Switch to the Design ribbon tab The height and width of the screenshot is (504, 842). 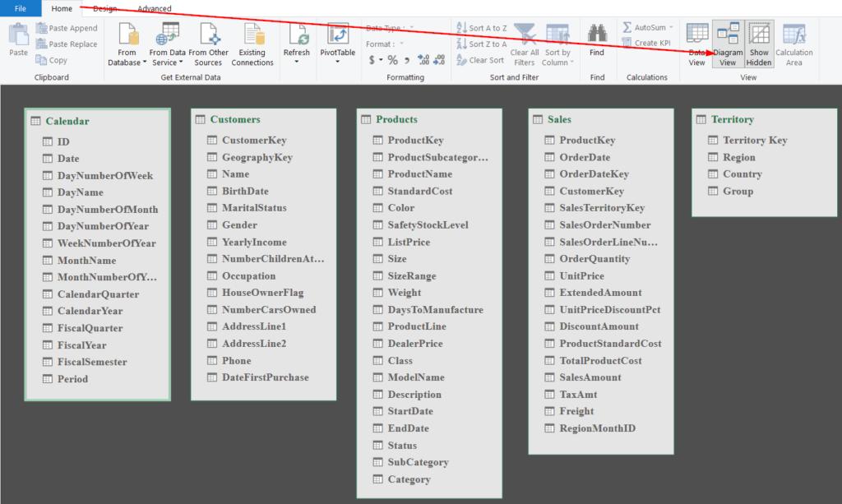(107, 8)
